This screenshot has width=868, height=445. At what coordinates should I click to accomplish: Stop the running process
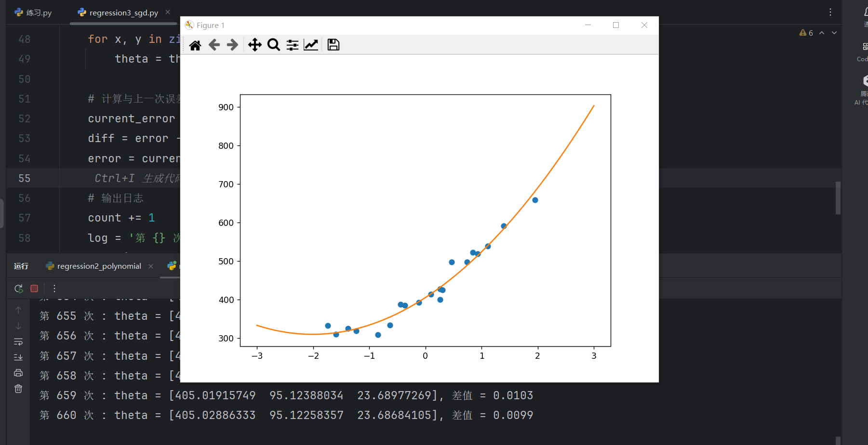pos(34,288)
